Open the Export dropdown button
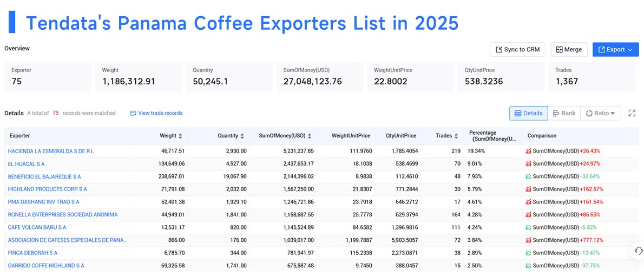 (x=615, y=49)
